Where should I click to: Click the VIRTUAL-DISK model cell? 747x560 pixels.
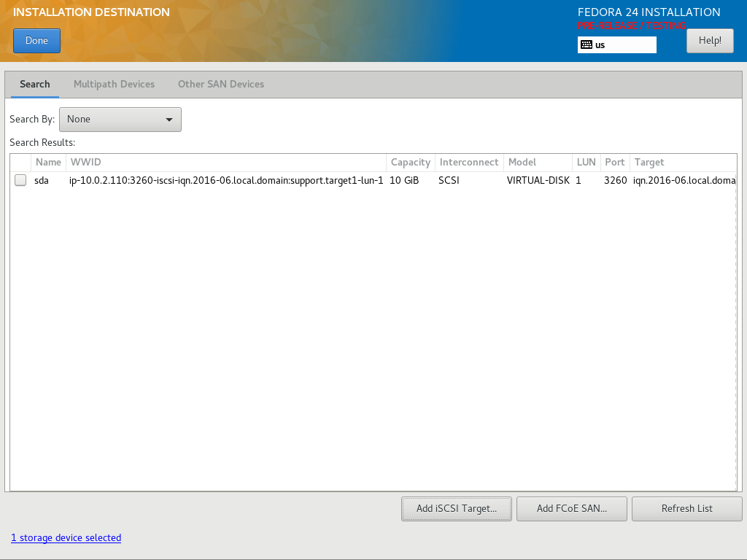point(538,181)
